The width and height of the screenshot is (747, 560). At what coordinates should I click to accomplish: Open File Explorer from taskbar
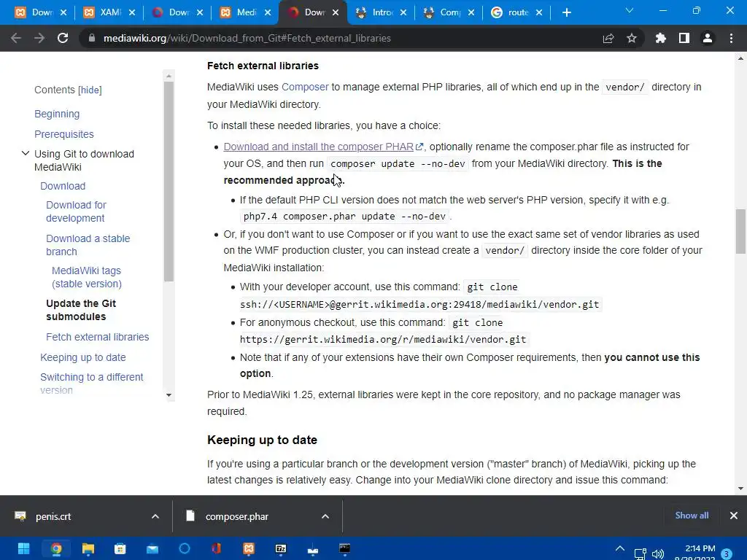[x=88, y=549]
